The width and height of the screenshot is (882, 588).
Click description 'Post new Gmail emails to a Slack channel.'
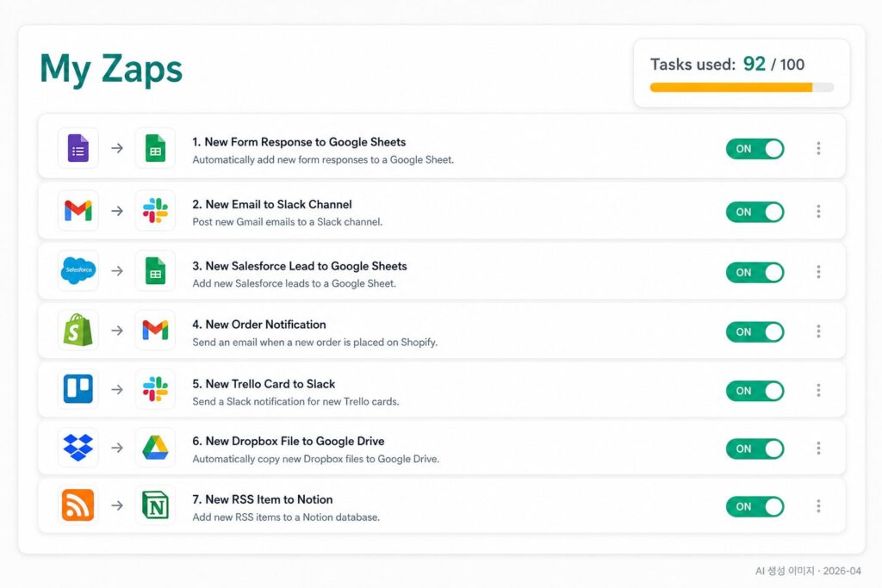(288, 222)
